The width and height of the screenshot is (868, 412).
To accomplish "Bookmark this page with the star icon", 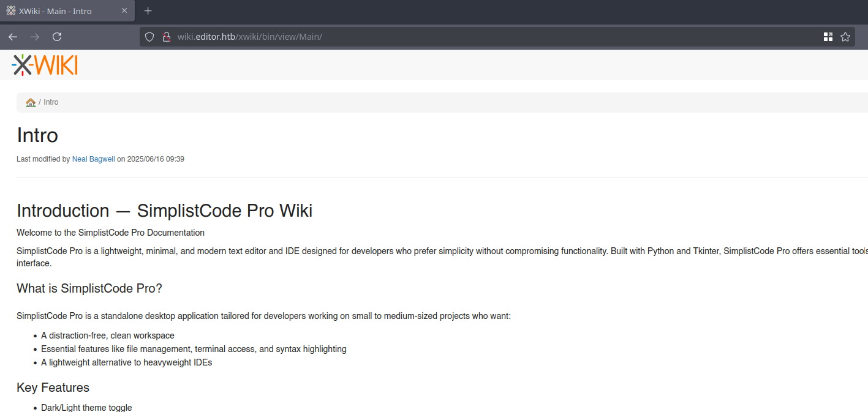I will pyautogui.click(x=845, y=37).
